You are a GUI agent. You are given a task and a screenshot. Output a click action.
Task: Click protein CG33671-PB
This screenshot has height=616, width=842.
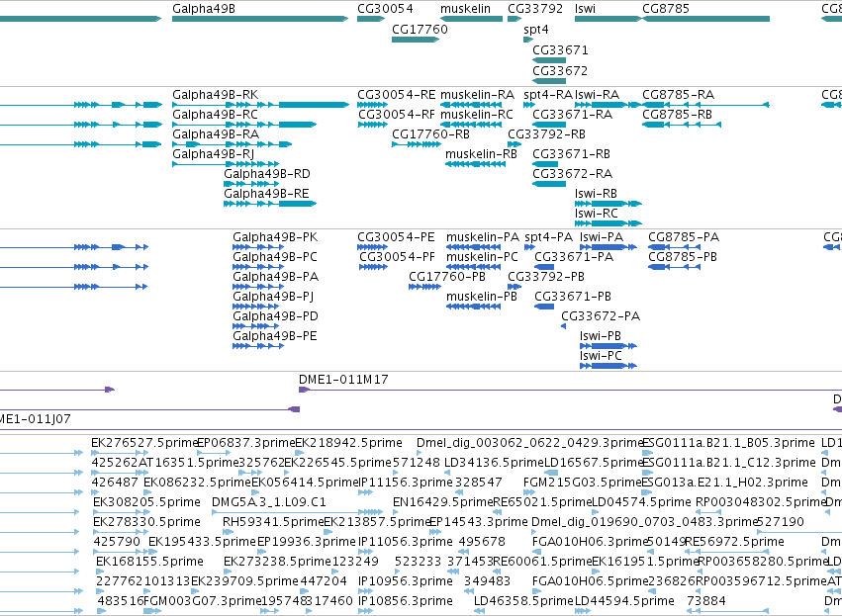click(x=573, y=297)
